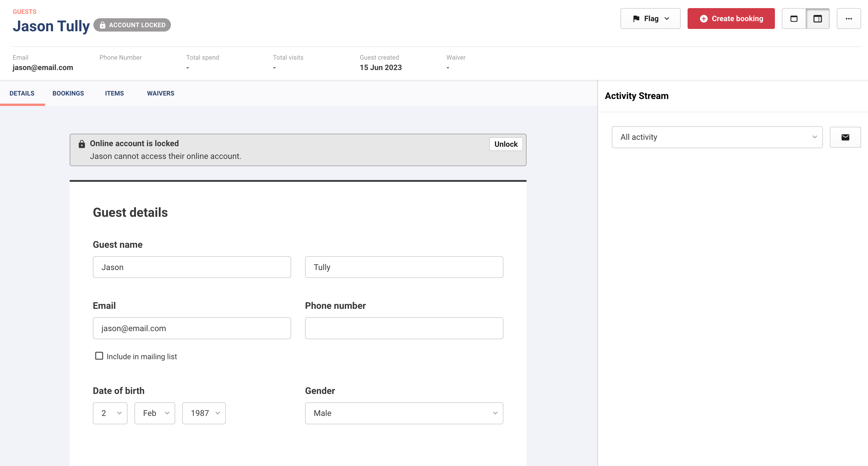The image size is (868, 466).
Task: Click the flag icon in Flag button
Action: pos(636,19)
